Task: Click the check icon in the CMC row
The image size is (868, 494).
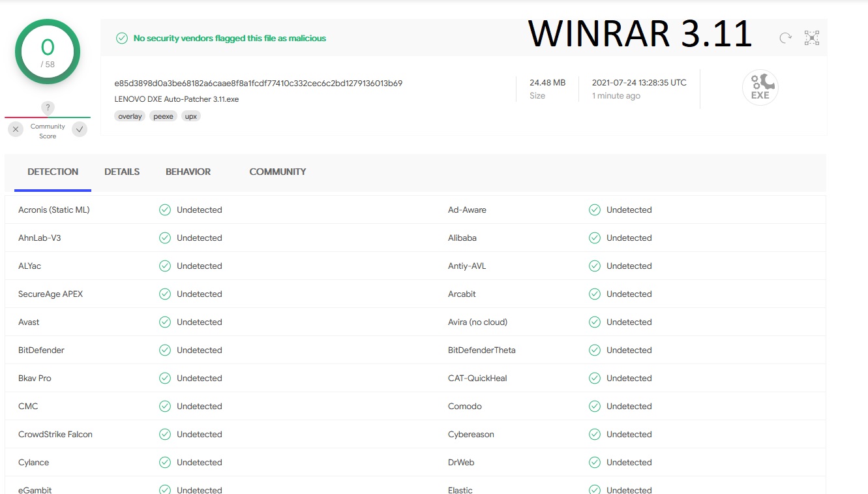Action: tap(165, 407)
